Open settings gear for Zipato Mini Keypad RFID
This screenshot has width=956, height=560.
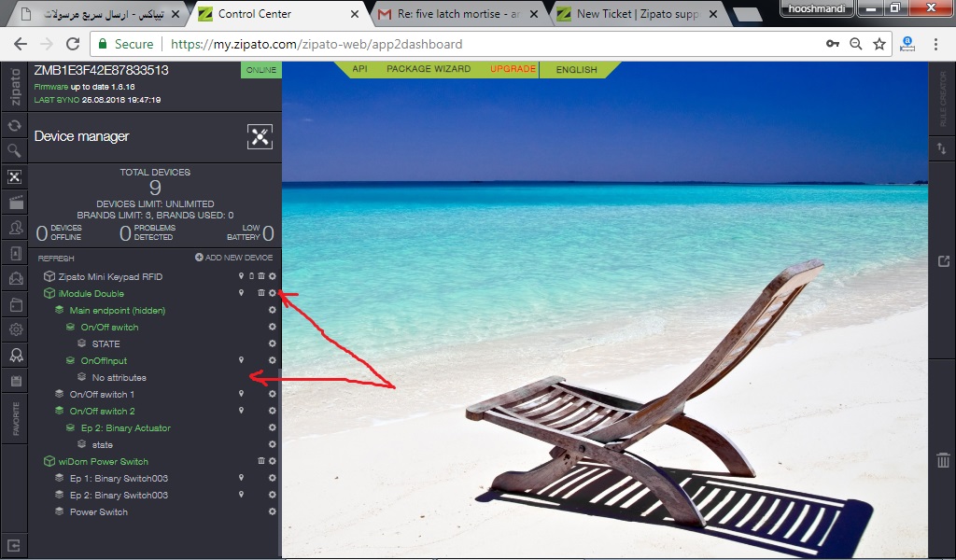(x=273, y=277)
